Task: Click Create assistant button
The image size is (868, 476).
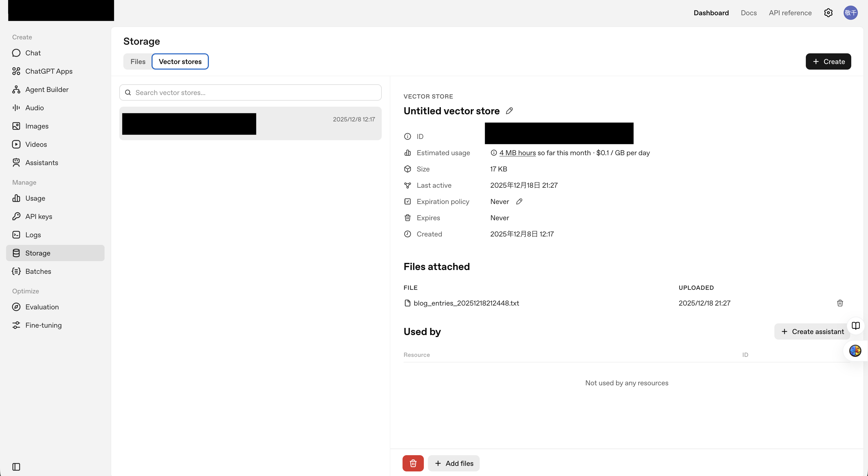Action: (x=812, y=331)
